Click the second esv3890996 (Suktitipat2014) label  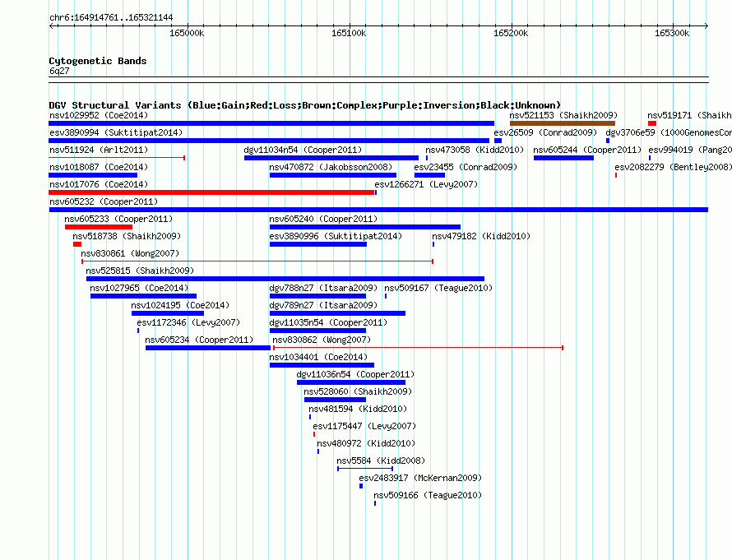pos(336,236)
